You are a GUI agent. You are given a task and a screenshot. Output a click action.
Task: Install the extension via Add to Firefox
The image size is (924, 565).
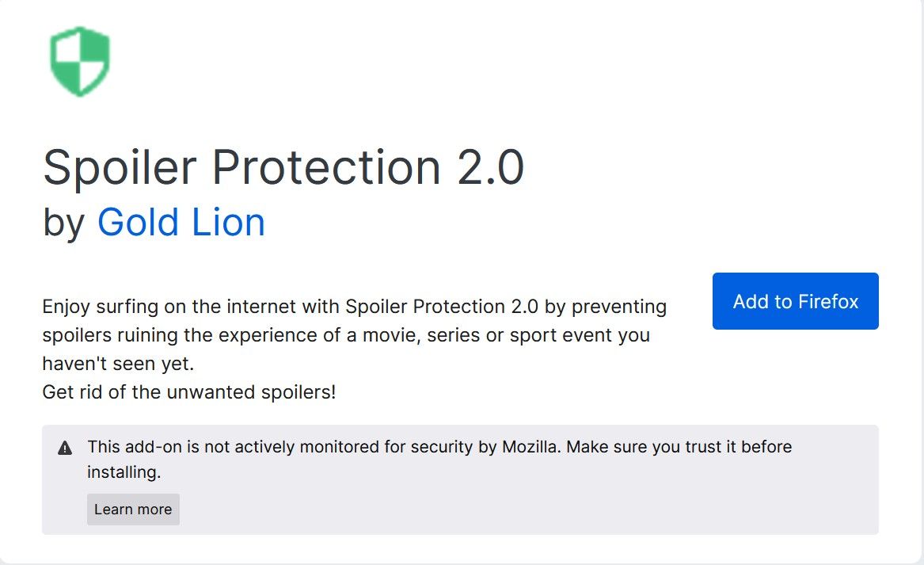pos(795,301)
